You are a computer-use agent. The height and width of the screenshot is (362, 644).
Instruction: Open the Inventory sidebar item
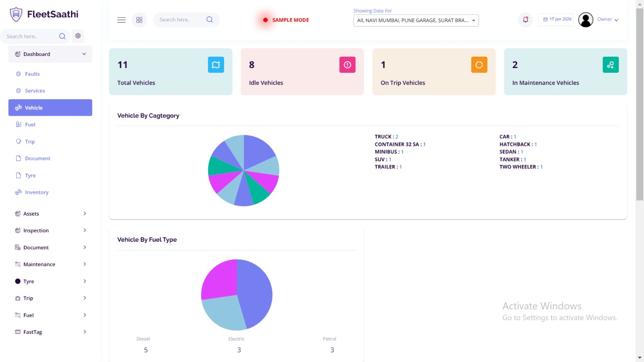(x=37, y=192)
